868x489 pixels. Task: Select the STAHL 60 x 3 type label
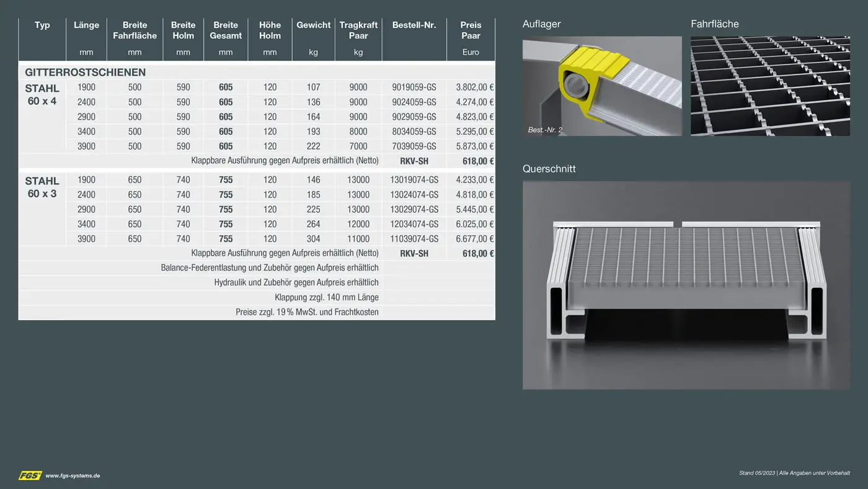tap(42, 187)
